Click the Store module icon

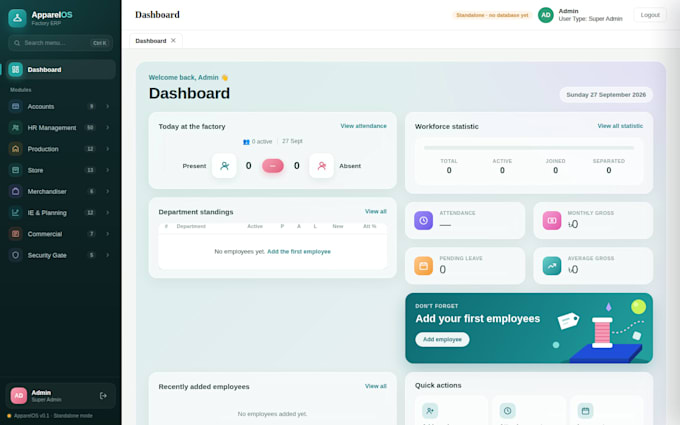(16, 170)
